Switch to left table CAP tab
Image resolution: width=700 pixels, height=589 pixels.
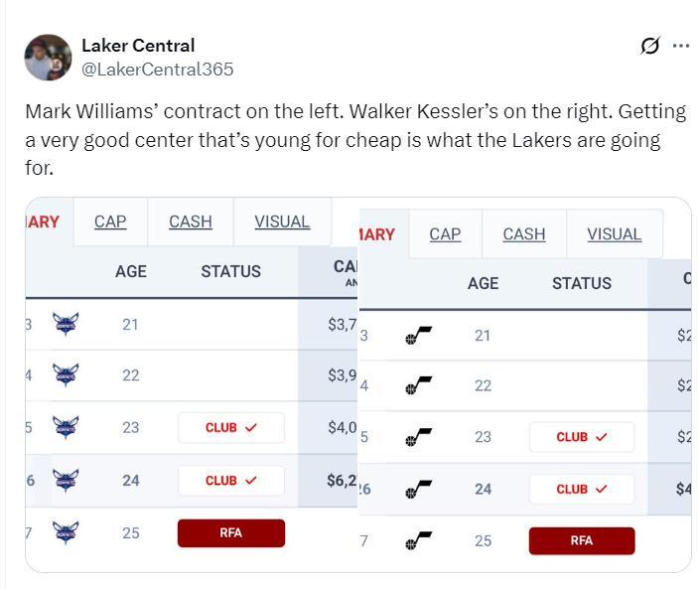point(110,221)
